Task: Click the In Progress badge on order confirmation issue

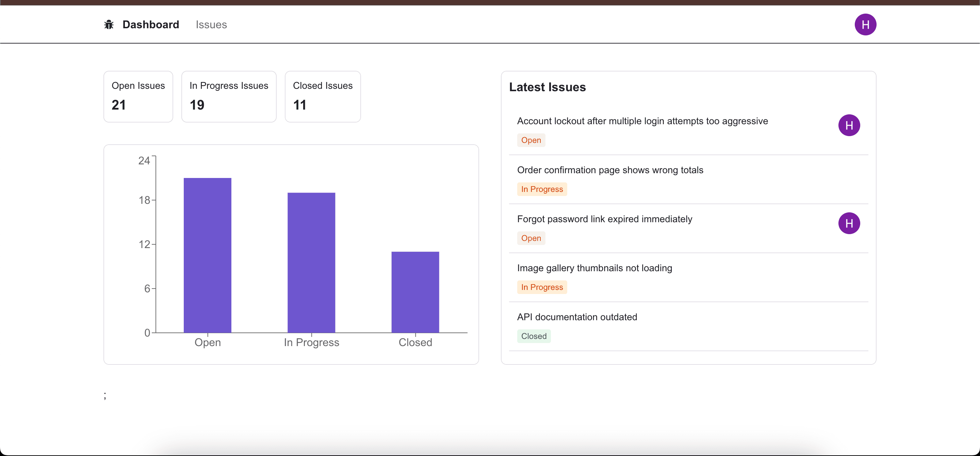Action: 542,189
